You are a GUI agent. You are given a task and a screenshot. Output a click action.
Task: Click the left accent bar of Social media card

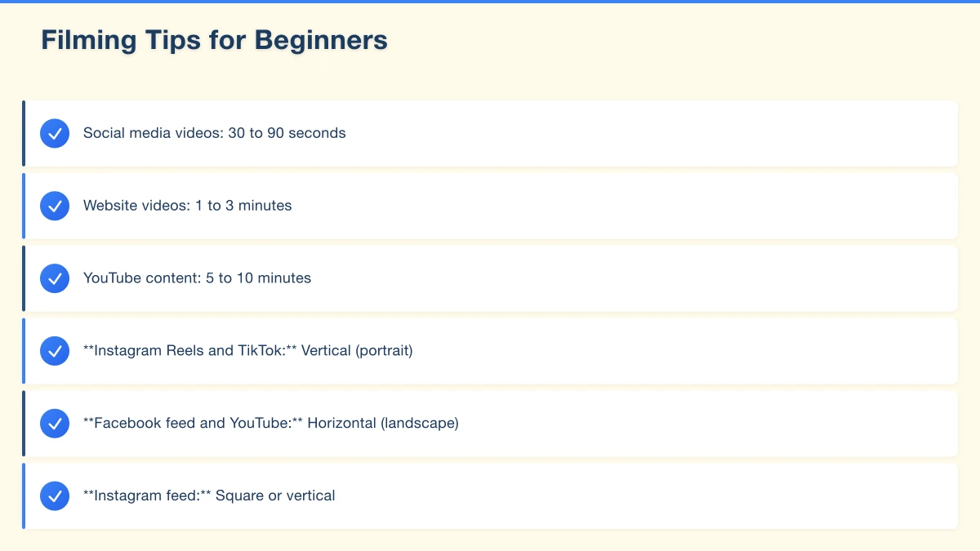click(24, 133)
